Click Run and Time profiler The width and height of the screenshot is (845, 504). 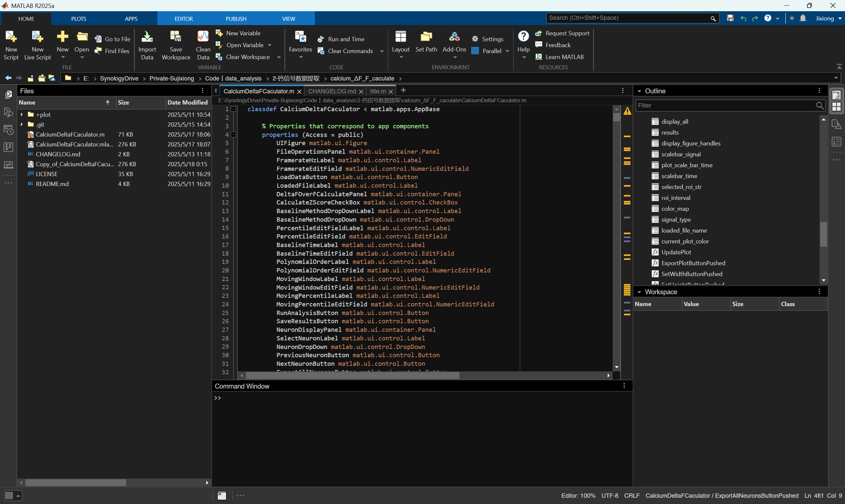pos(341,39)
